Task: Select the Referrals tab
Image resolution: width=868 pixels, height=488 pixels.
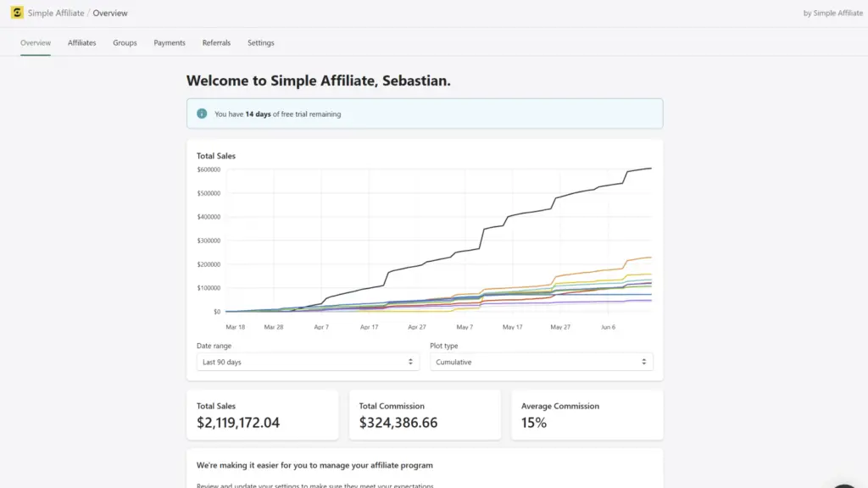Action: (216, 42)
